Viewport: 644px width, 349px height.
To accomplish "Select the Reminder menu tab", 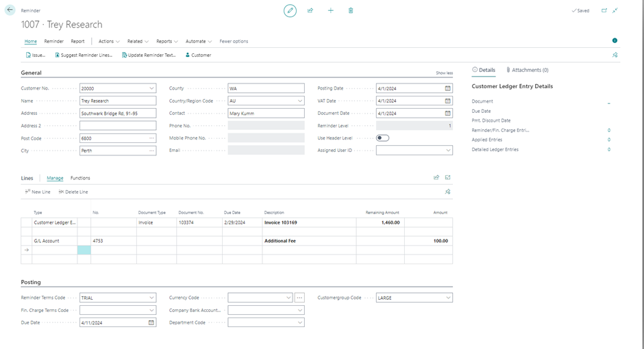I will [x=54, y=42].
